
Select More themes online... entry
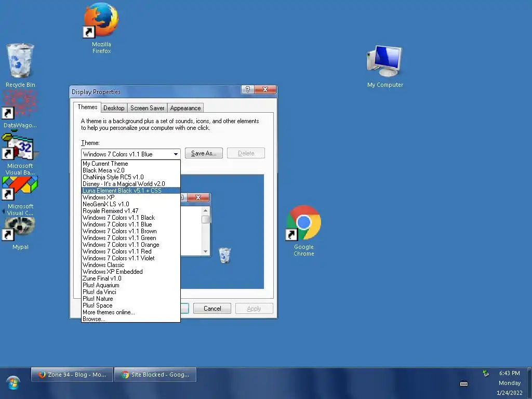pos(130,312)
